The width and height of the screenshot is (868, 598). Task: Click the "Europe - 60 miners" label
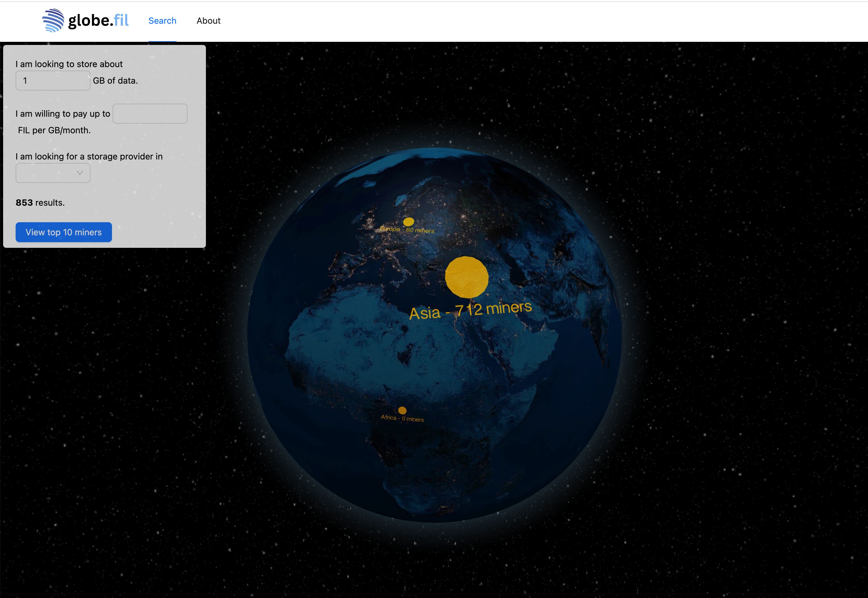407,229
